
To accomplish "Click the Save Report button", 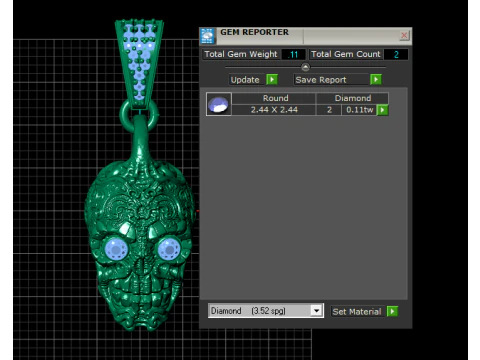I will (x=331, y=80).
